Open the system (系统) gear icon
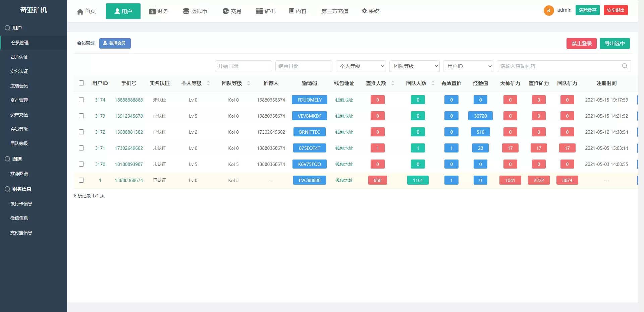Screen dimensions: 644x312 tap(364, 11)
